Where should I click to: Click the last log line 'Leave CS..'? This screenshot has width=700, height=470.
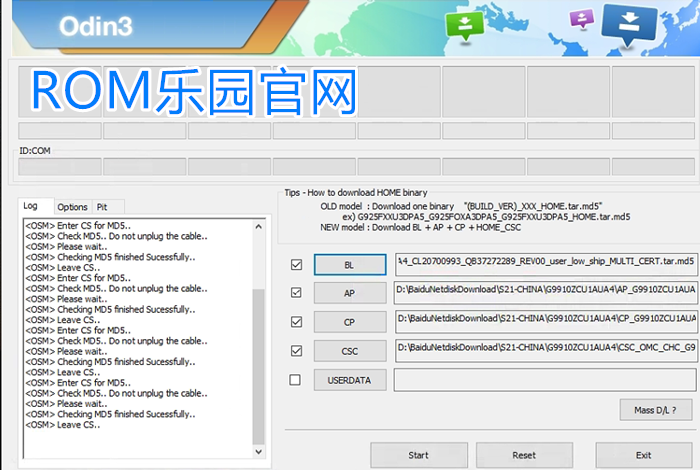[x=63, y=424]
